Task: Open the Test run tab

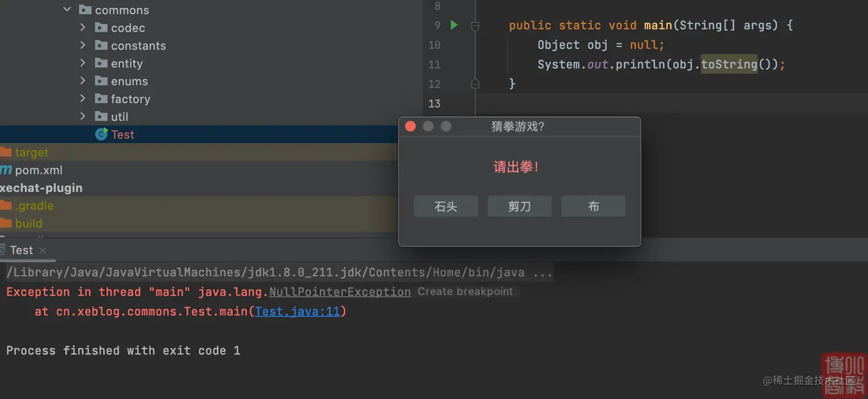Action: (21, 250)
